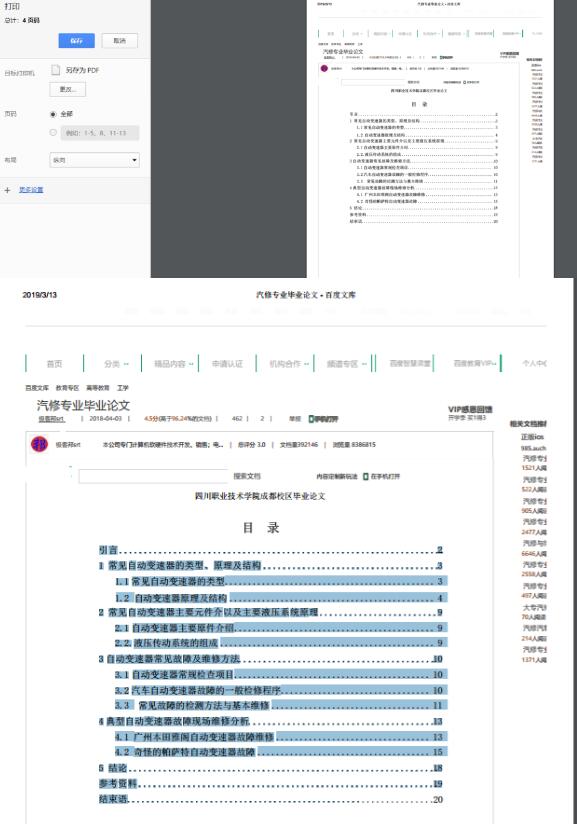This screenshot has height=824, width=577.
Task: Click contents entry 3.1 自动变速器常规检查项目
Action: click(x=281, y=674)
